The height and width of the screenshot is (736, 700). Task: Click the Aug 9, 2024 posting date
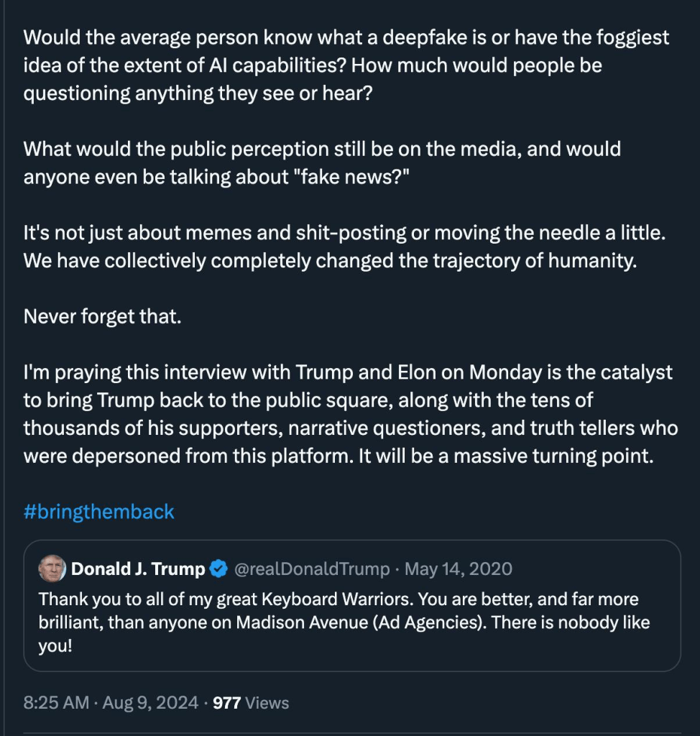[149, 702]
